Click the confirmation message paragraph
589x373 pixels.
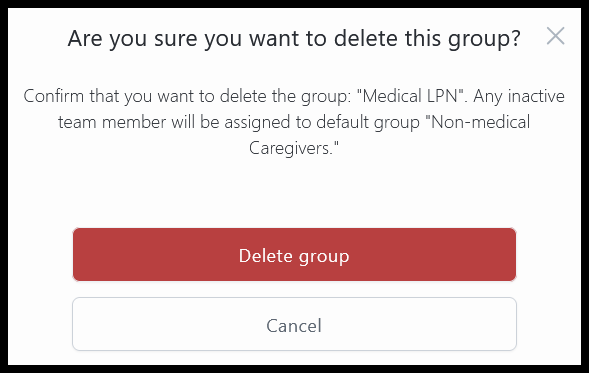click(294, 122)
